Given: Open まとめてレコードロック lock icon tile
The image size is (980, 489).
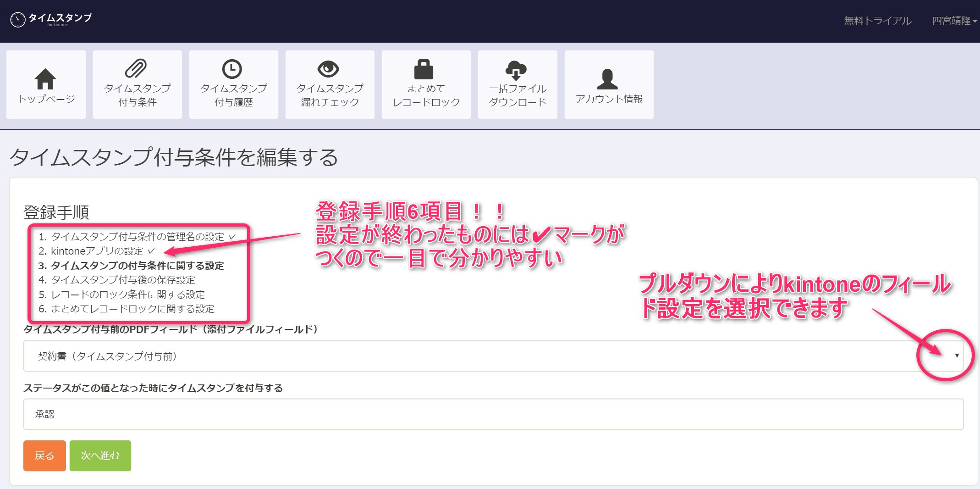Looking at the screenshot, I should tap(426, 85).
